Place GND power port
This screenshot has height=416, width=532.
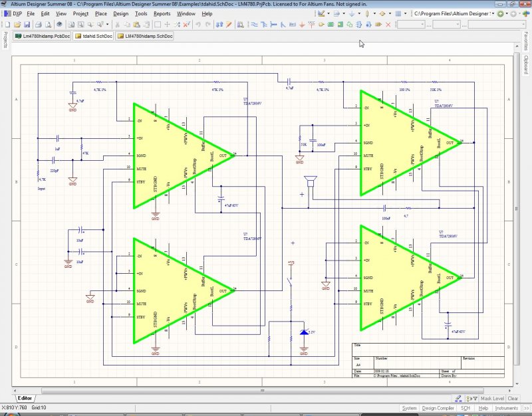[302, 25]
